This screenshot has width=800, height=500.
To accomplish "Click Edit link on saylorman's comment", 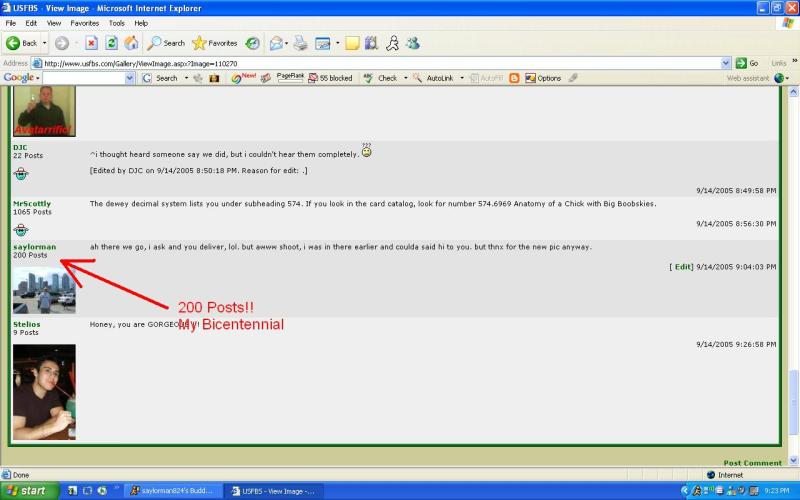I will coord(683,267).
